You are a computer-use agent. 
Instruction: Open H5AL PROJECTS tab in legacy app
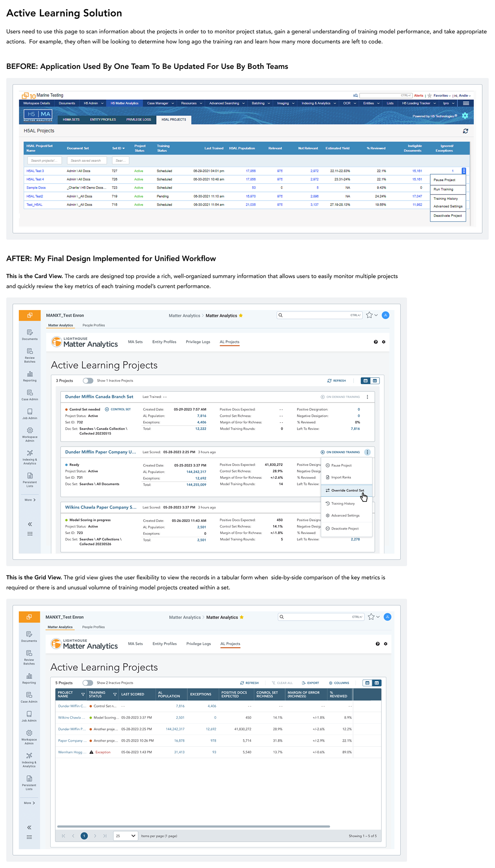(174, 119)
